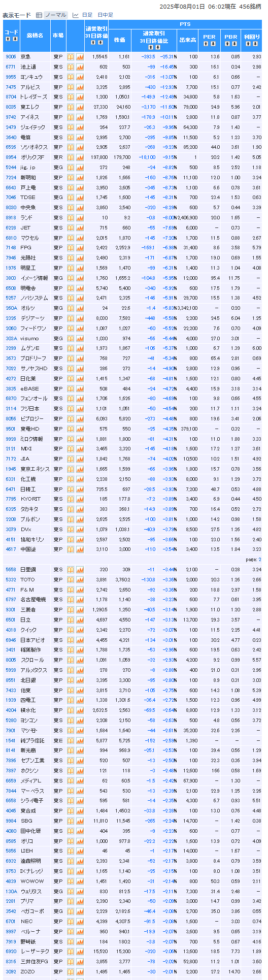This screenshot has height=980, width=268.
Task: Sort 通常取引31日終値 column ascending arrow
Action: point(93,43)
